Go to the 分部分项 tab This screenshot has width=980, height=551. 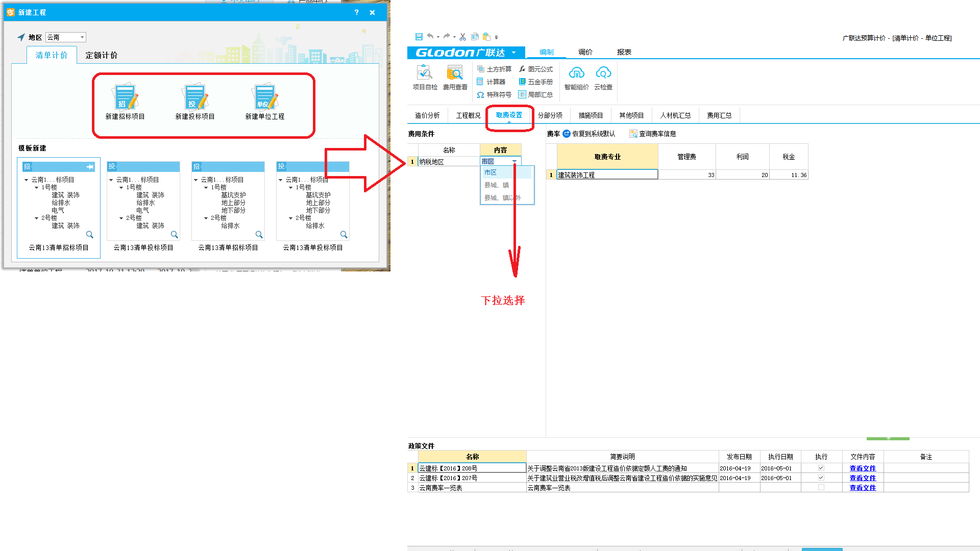(x=550, y=115)
